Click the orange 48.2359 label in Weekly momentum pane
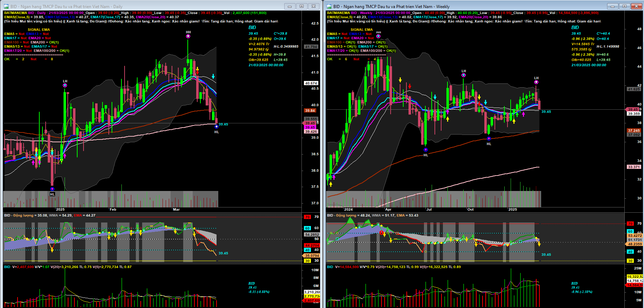The height and width of the screenshot is (308, 644). tap(635, 244)
